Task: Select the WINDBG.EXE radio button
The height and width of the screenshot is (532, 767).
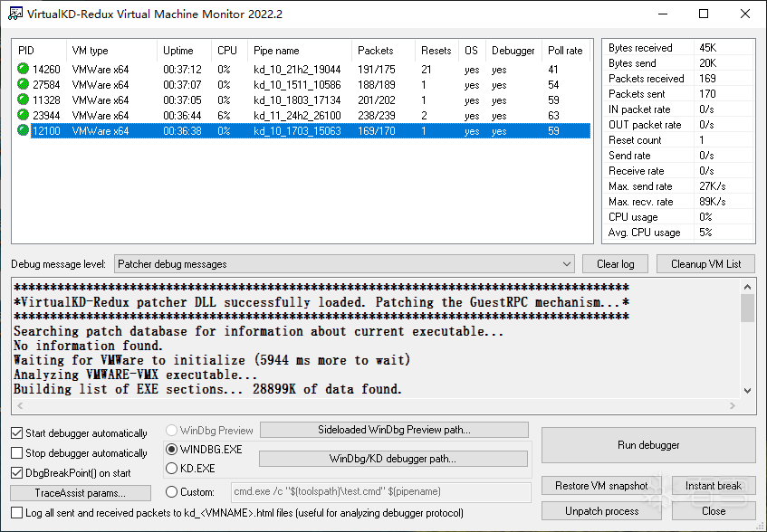Action: coord(172,449)
